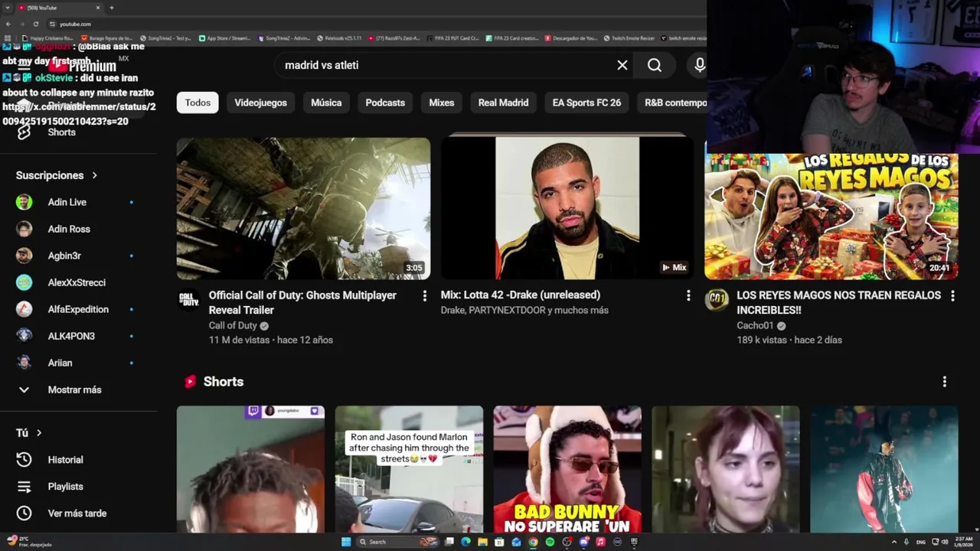Select the Videojuegos filter chip
The width and height of the screenshot is (980, 551).
tap(260, 103)
